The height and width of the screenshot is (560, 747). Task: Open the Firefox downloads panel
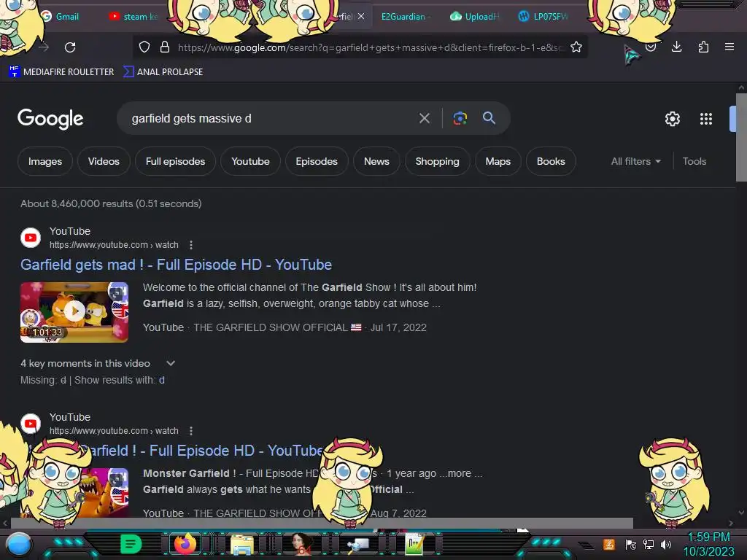[x=676, y=47]
